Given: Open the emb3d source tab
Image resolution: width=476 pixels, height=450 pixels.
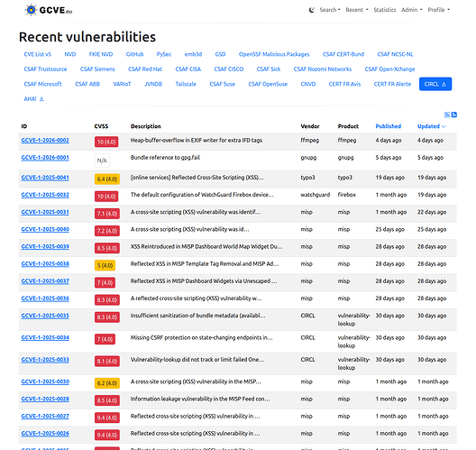Looking at the screenshot, I should tap(193, 54).
